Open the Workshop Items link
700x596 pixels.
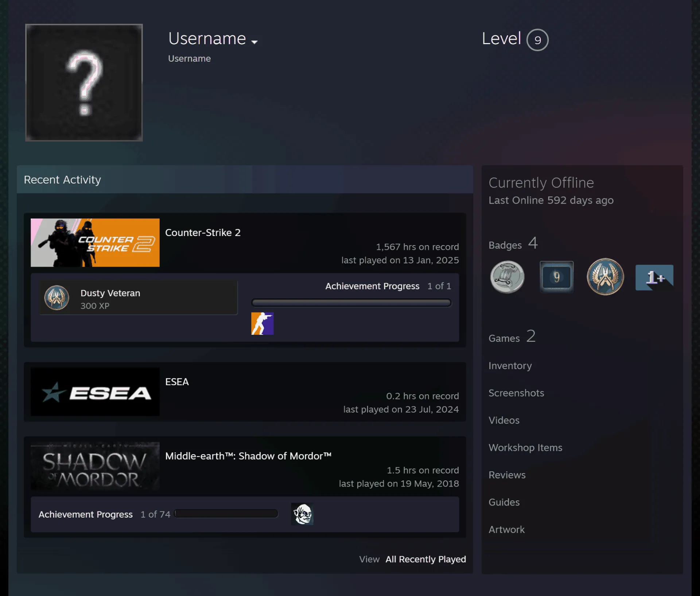525,448
